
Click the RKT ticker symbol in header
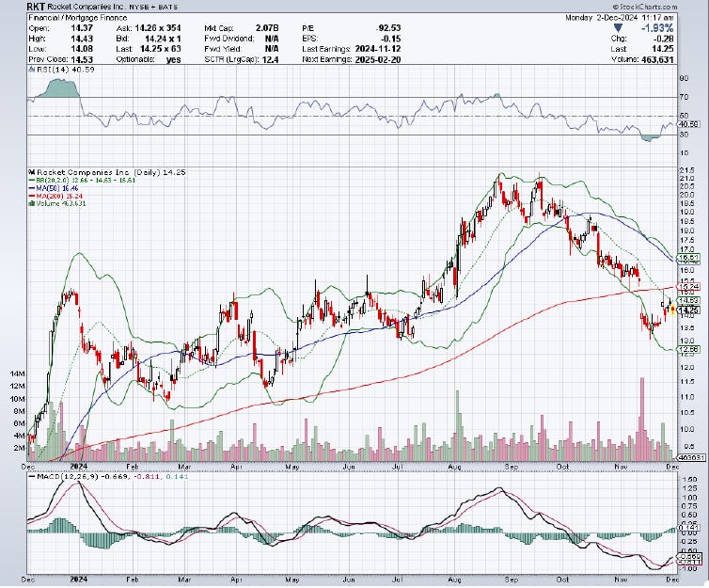36,7
